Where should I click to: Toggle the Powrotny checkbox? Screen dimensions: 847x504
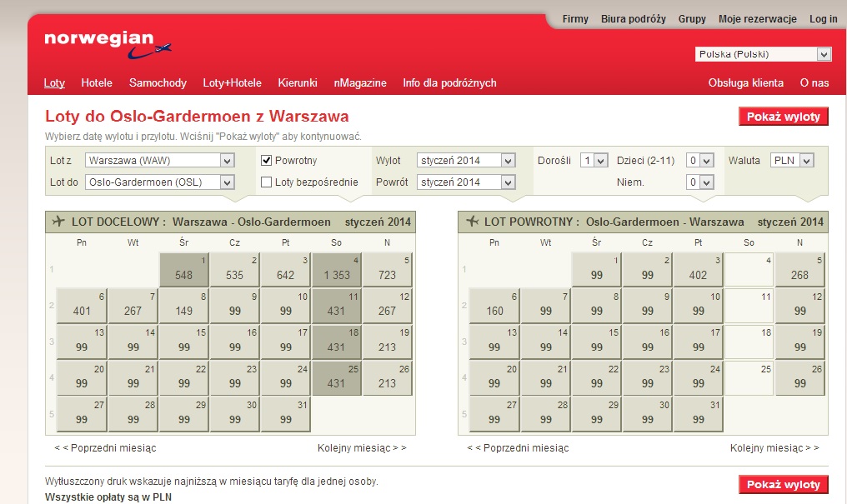pyautogui.click(x=266, y=160)
